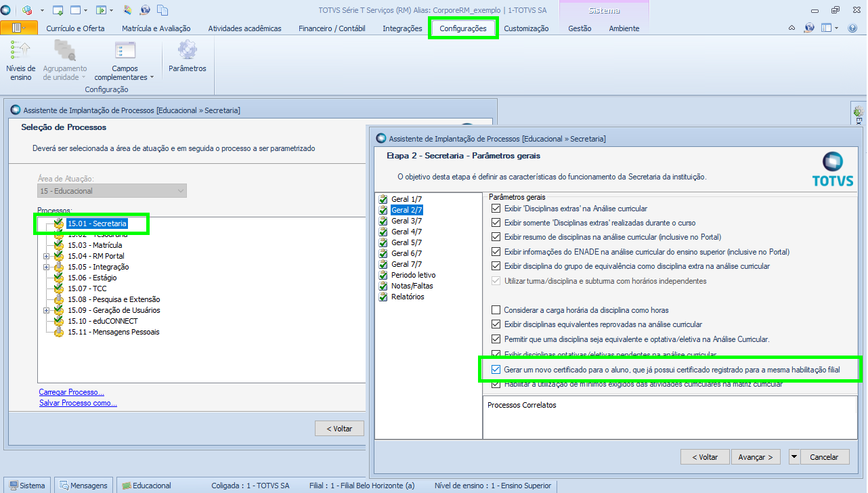Select Notas/Faltas in the step list
The image size is (868, 493).
412,286
